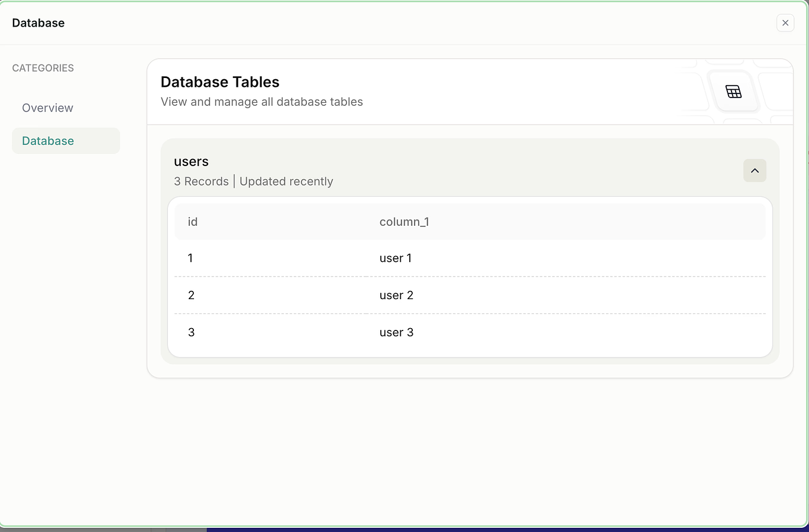Click the Database title in the header
Screen dimensions: 809x532
(x=38, y=23)
